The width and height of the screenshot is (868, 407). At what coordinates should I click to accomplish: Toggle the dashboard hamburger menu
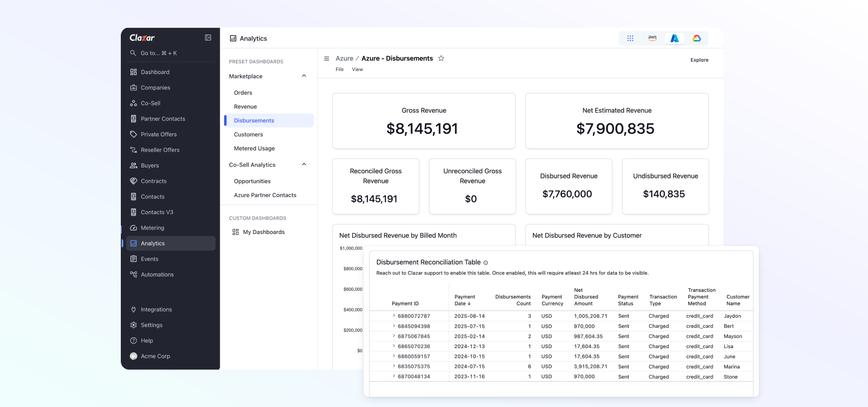click(x=326, y=58)
